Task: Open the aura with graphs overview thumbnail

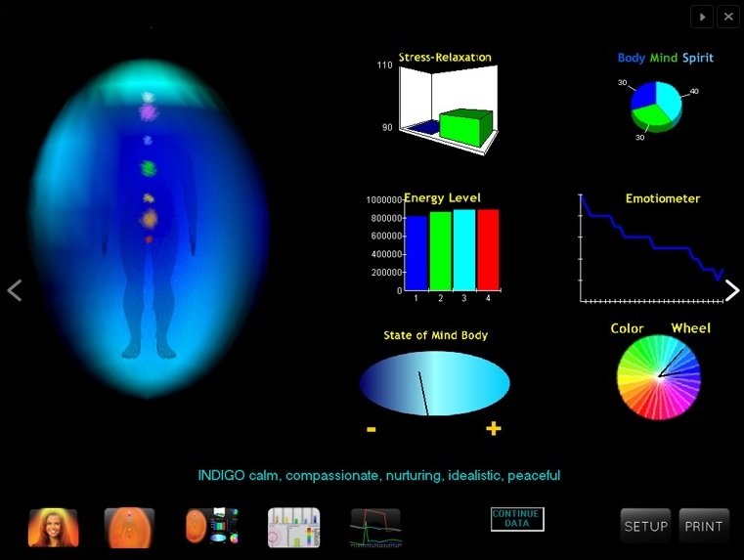Action: [212, 526]
